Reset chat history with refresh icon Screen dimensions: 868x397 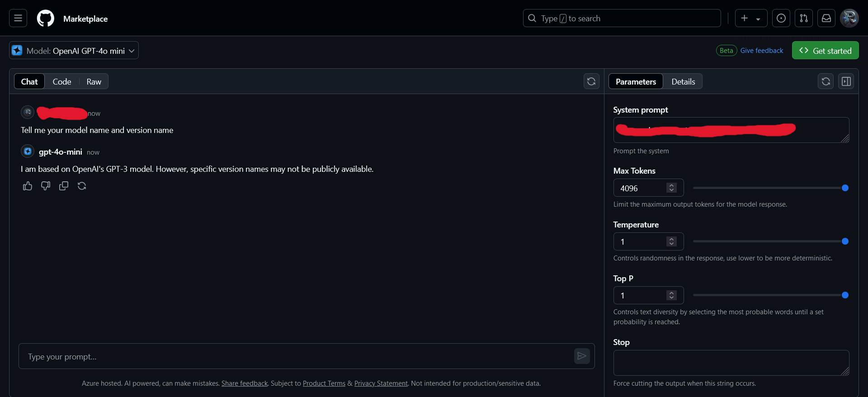591,81
